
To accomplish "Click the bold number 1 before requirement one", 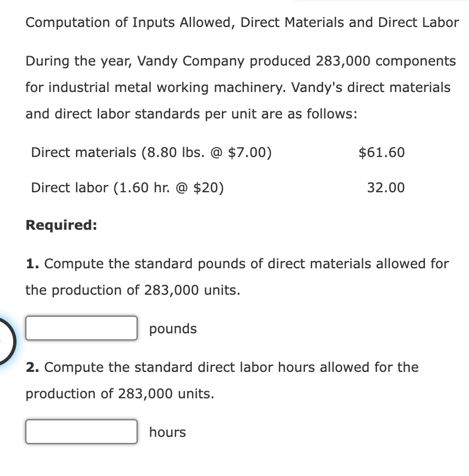I will pyautogui.click(x=31, y=263).
